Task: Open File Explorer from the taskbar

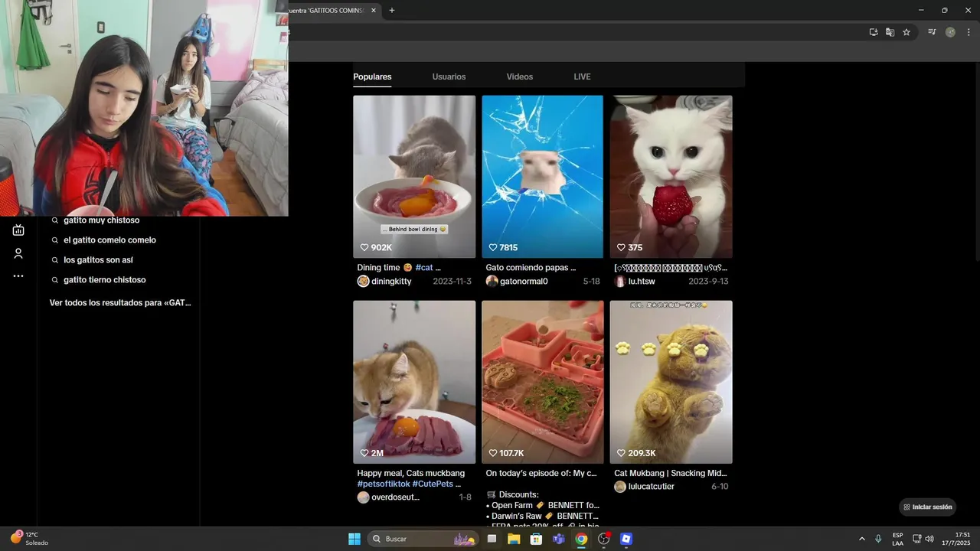Action: 514,539
